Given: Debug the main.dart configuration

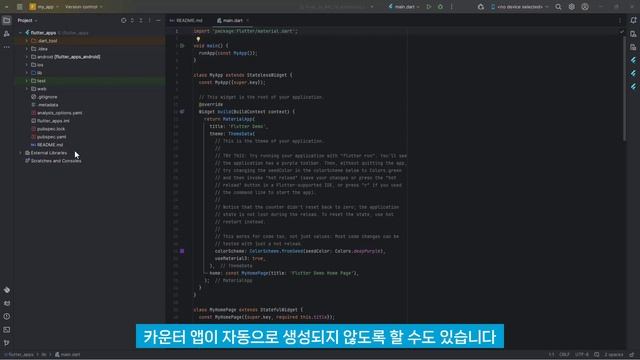Looking at the screenshot, I should 440,7.
